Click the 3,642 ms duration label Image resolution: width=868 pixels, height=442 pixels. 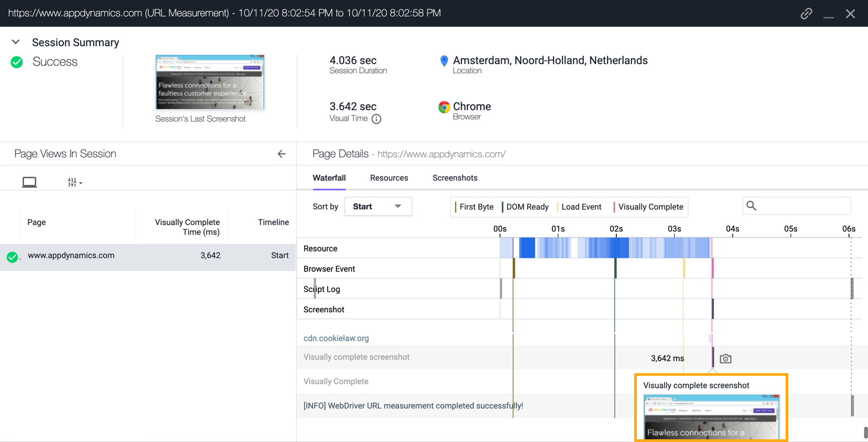click(667, 358)
